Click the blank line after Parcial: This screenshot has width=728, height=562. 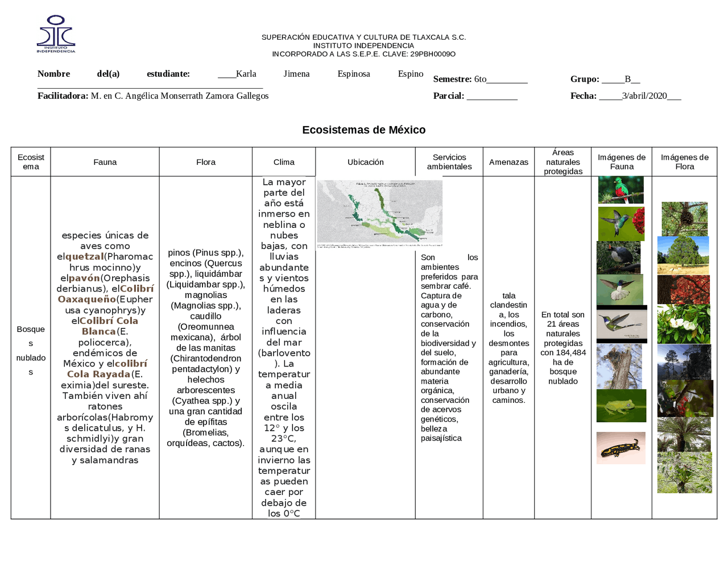492,96
